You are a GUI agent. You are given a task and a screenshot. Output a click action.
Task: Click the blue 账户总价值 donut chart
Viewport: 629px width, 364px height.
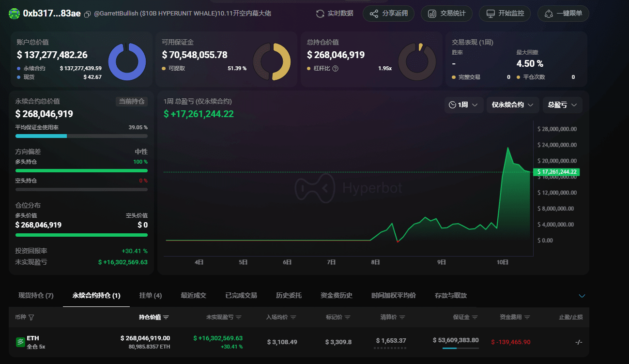[127, 61]
